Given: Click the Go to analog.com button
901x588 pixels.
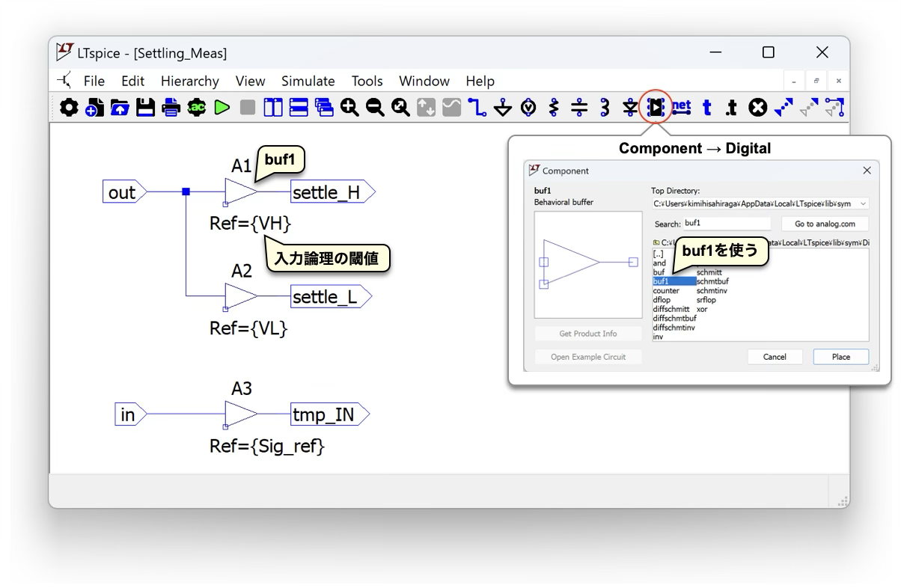Looking at the screenshot, I should (x=825, y=224).
